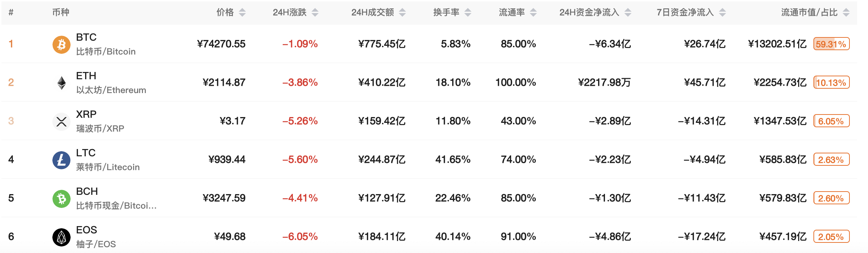
Task: Sort by 流通市值/占比 column arrows
Action: click(x=846, y=12)
